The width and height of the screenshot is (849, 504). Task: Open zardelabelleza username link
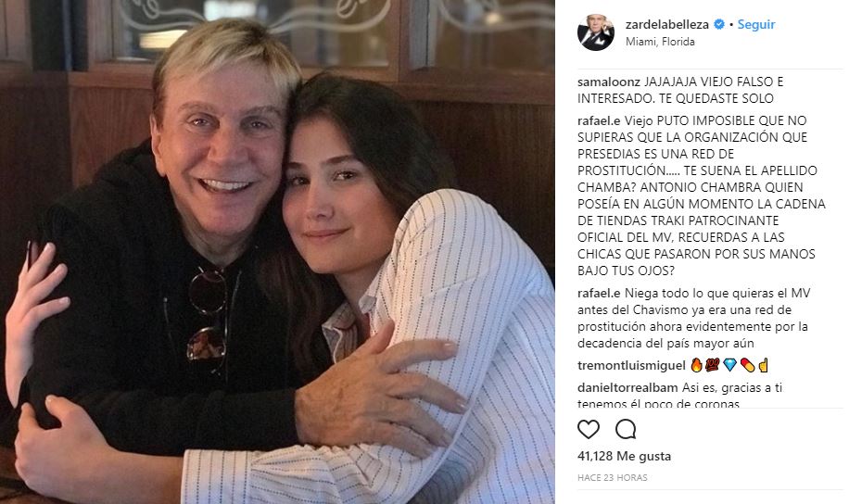(667, 24)
